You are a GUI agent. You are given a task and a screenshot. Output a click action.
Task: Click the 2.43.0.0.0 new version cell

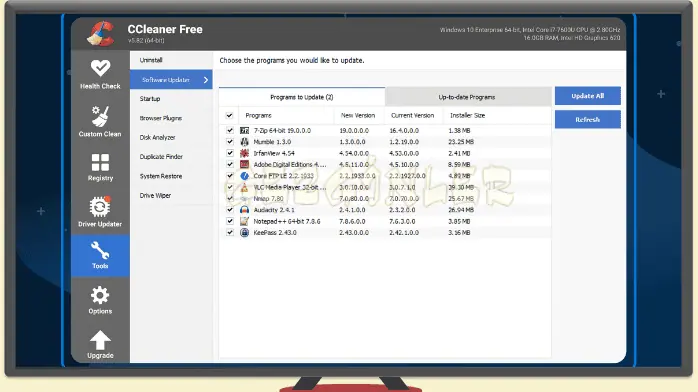[354, 233]
